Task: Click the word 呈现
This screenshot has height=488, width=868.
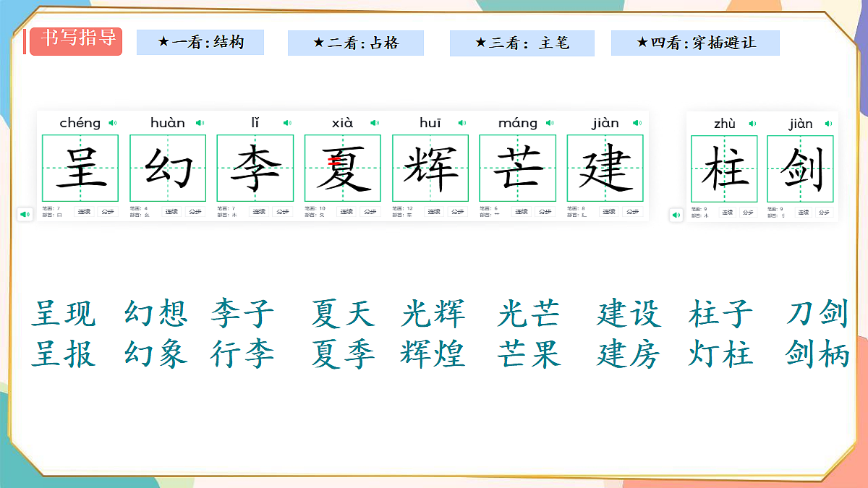Action: (x=63, y=314)
